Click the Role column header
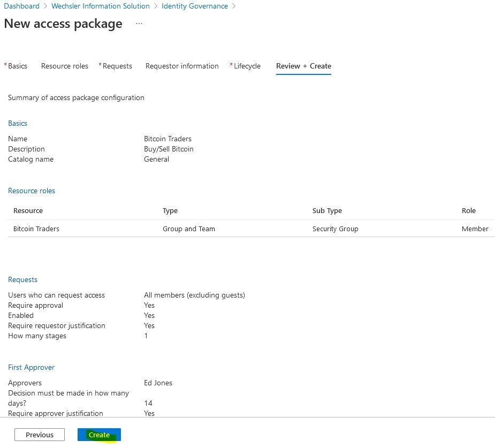This screenshot has height=448, width=495. [469, 210]
